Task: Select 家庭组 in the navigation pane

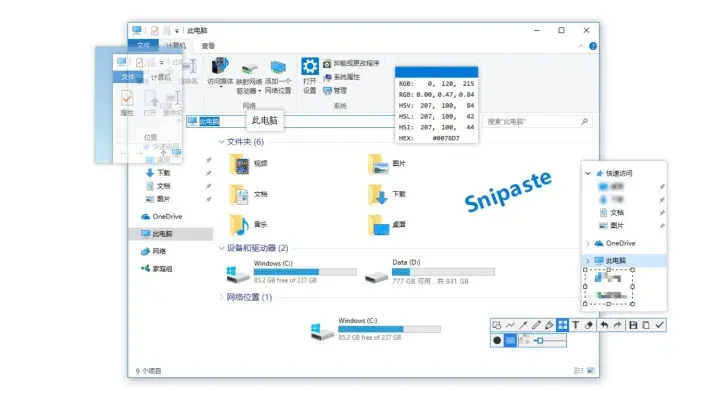Action: 157,269
